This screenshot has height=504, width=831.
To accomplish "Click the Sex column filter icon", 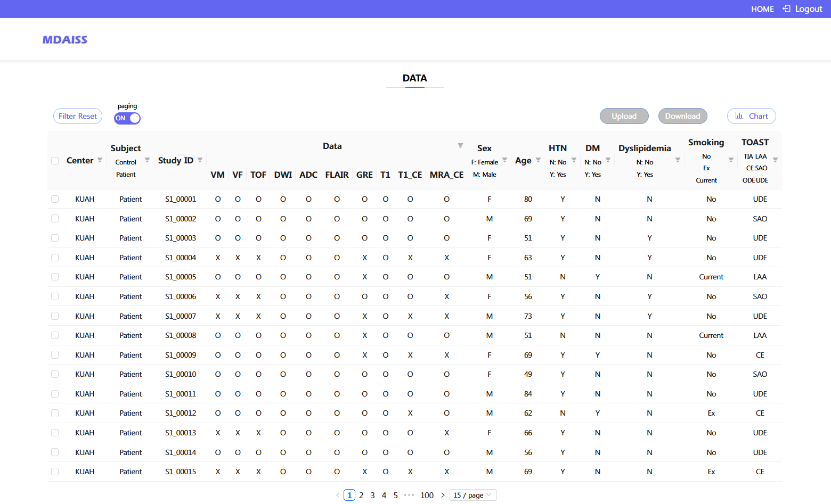I will [x=504, y=160].
